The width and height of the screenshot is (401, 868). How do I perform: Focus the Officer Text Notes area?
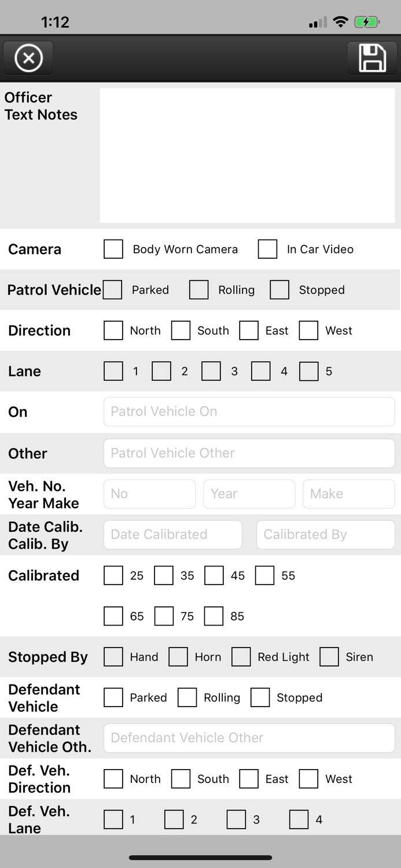247,156
